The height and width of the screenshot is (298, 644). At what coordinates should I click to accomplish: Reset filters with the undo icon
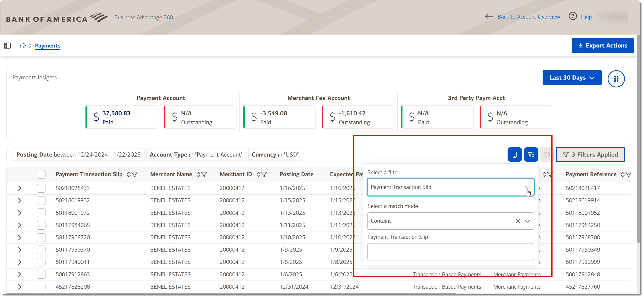tap(547, 154)
